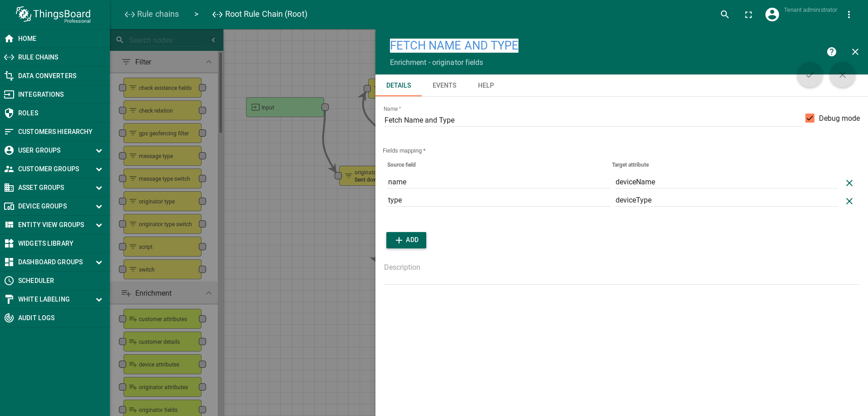Open Integrations page
The width and height of the screenshot is (868, 416).
(x=55, y=94)
